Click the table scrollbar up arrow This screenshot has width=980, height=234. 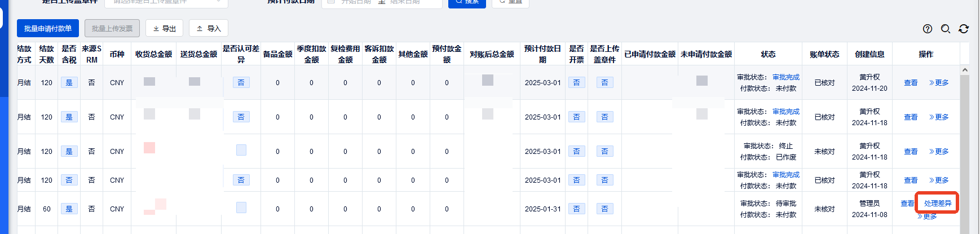pos(965,70)
